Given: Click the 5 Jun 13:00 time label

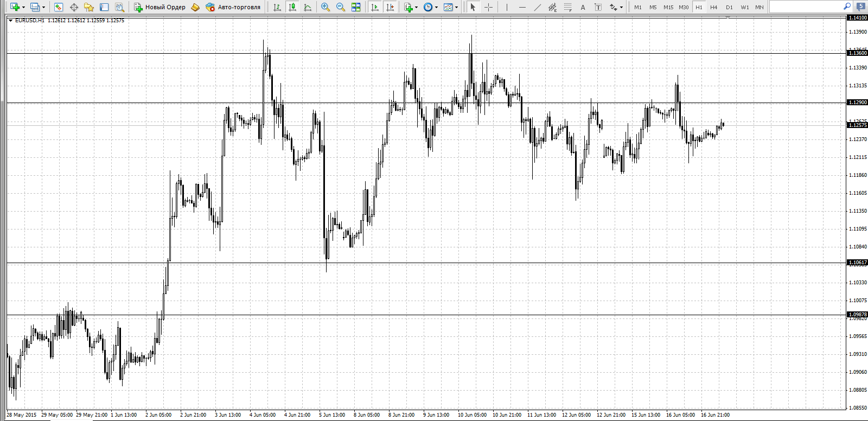Looking at the screenshot, I should [x=332, y=415].
